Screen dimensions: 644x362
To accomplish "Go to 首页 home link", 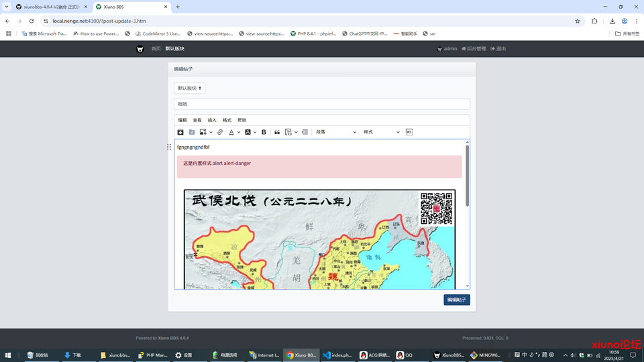I will point(156,48).
